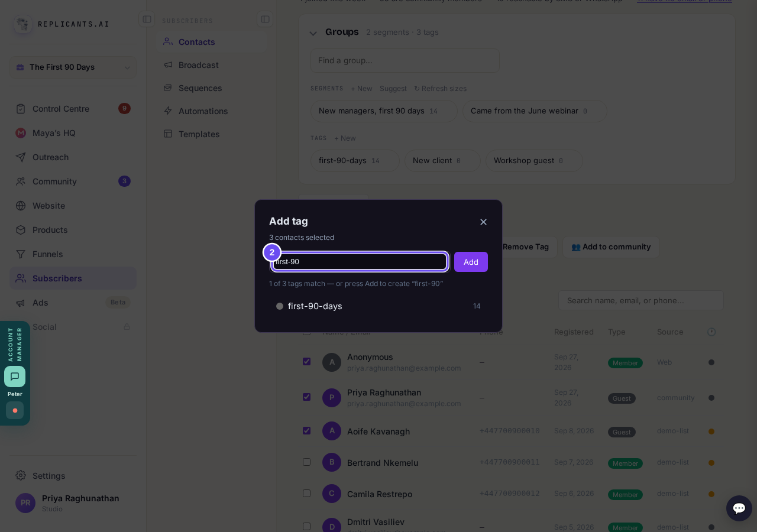Open the Community section

[x=73, y=181]
